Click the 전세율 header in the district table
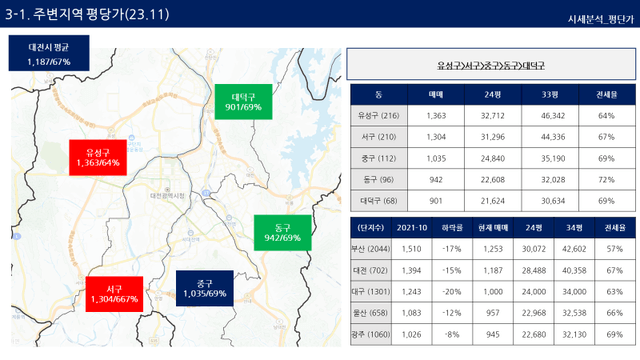 [607, 95]
